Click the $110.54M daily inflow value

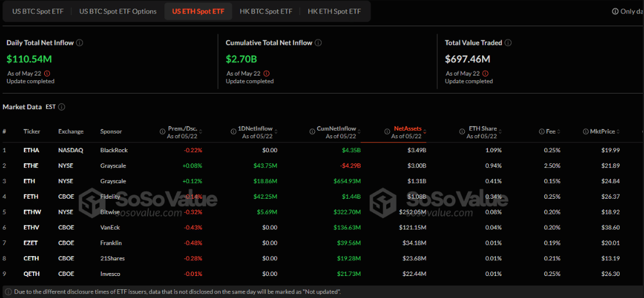click(x=29, y=59)
